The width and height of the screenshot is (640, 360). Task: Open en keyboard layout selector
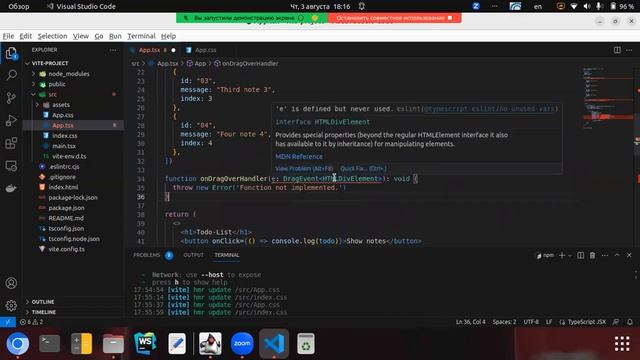[x=538, y=6]
